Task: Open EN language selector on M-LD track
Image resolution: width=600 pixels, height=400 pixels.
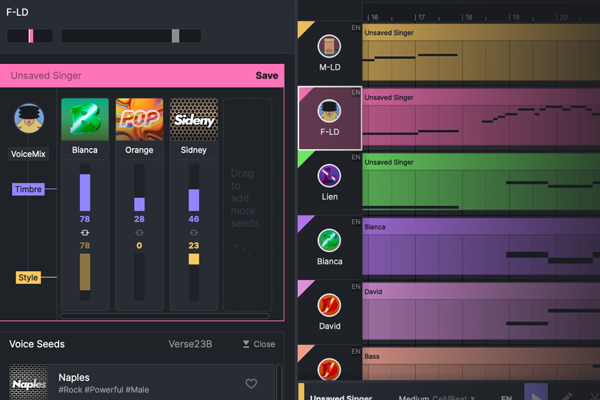Action: tap(355, 27)
